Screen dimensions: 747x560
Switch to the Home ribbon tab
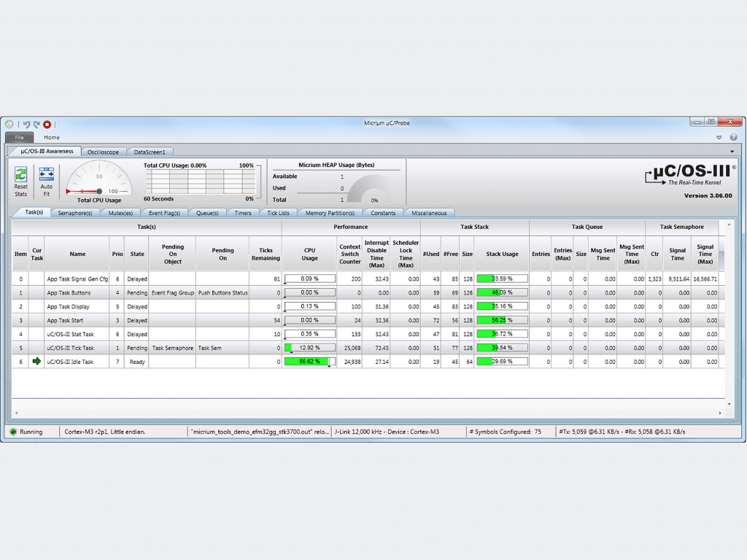pyautogui.click(x=52, y=137)
